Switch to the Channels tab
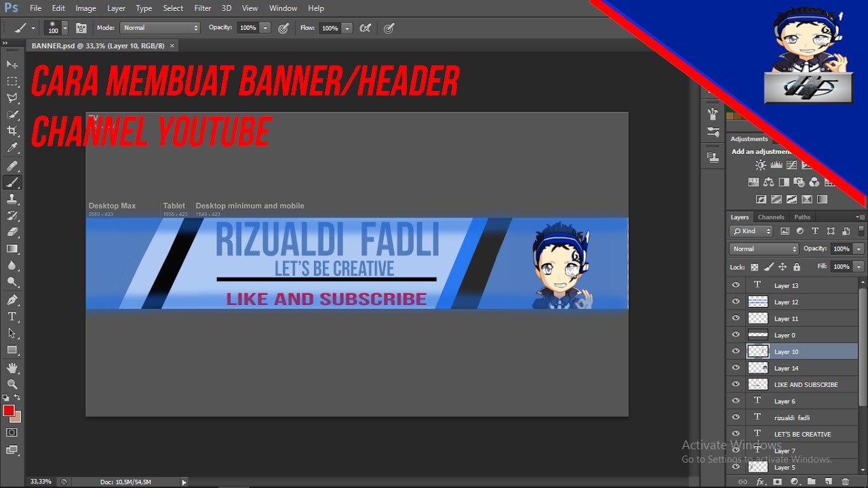The height and width of the screenshot is (488, 868). coord(771,218)
